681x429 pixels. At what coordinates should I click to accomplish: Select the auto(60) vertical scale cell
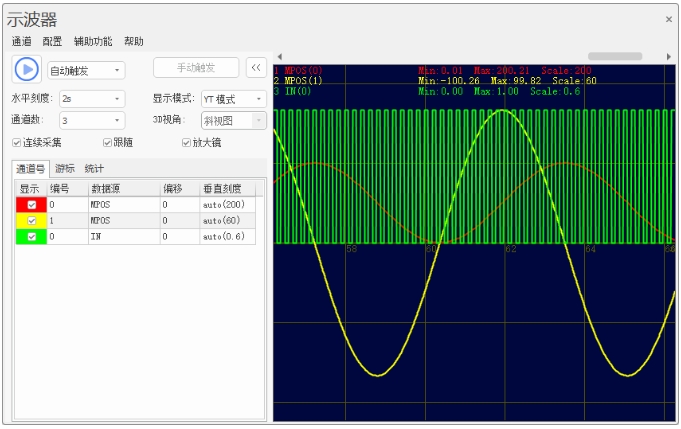pyautogui.click(x=228, y=221)
